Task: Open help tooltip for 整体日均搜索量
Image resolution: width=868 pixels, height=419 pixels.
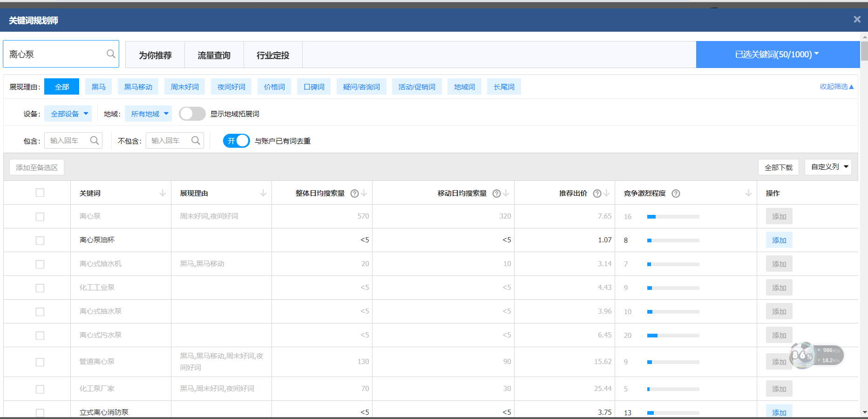Action: [x=354, y=193]
